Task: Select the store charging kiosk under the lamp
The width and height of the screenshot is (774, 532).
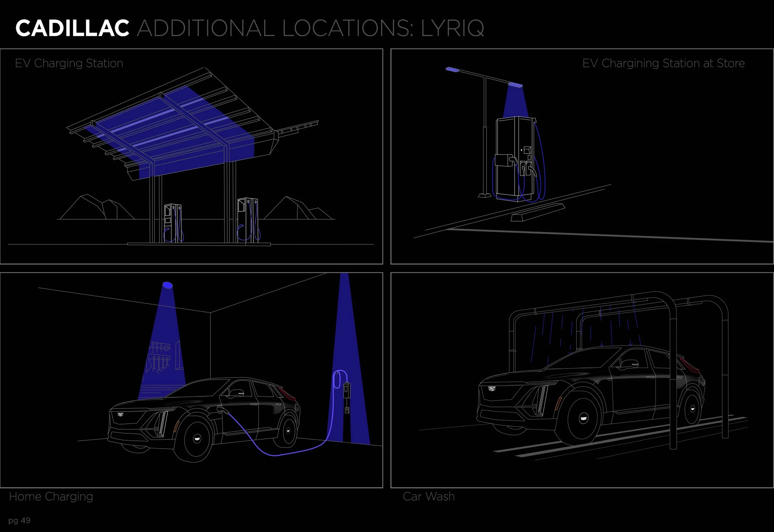Action: (x=519, y=159)
